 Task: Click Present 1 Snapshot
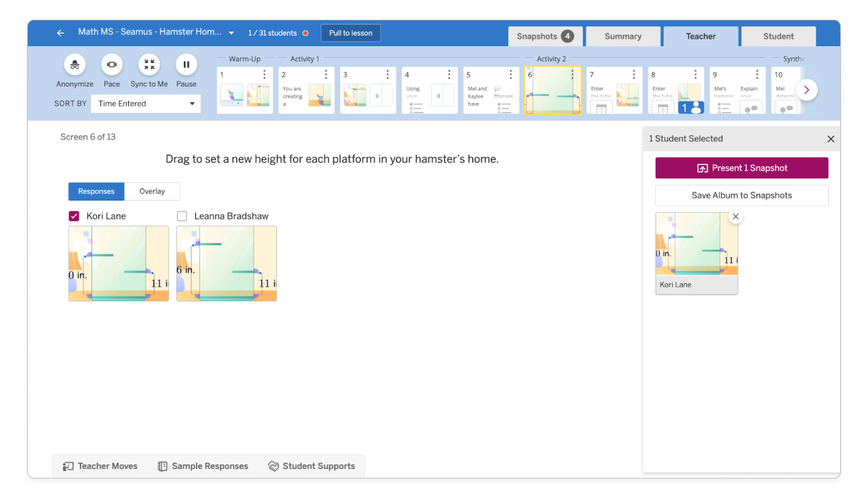(x=741, y=167)
